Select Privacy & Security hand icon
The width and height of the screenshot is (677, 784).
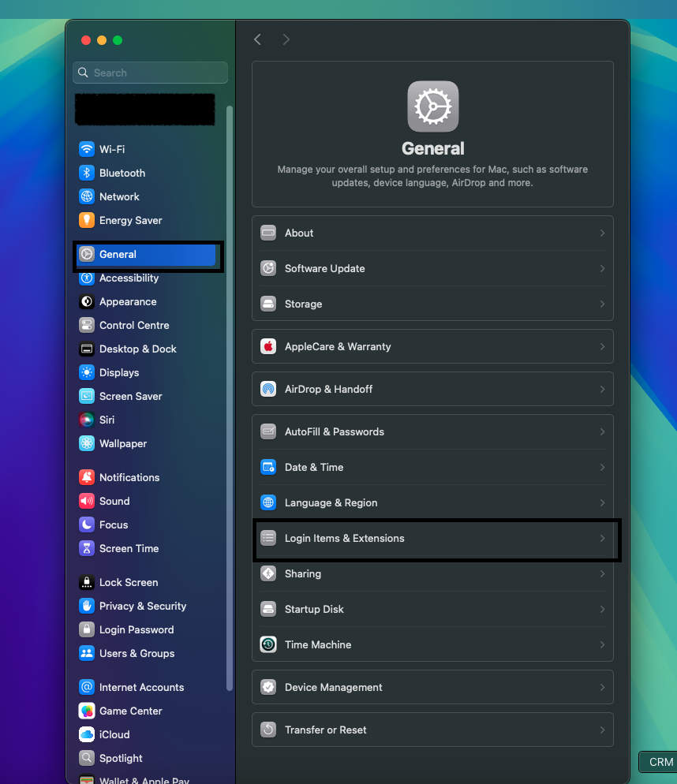pos(87,606)
